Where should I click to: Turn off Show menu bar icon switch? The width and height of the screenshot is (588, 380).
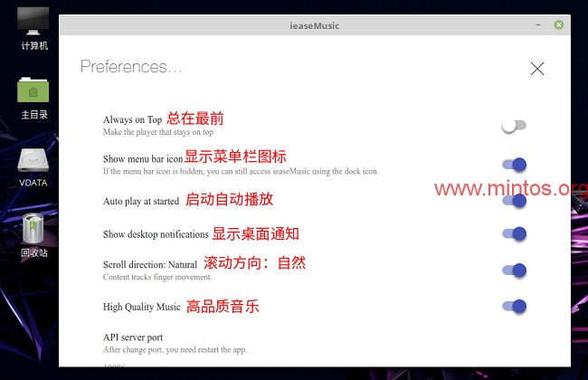515,165
